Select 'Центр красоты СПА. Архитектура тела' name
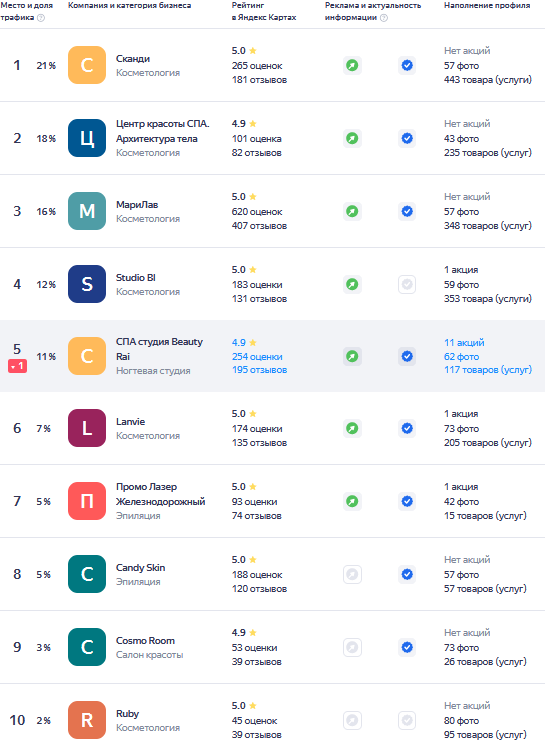The width and height of the screenshot is (545, 750). (x=163, y=131)
